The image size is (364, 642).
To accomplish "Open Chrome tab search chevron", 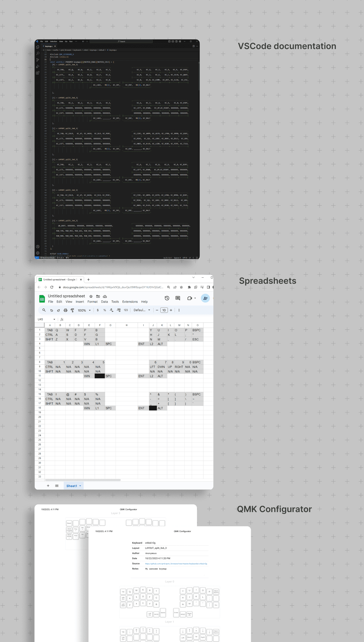I will pos(194,277).
